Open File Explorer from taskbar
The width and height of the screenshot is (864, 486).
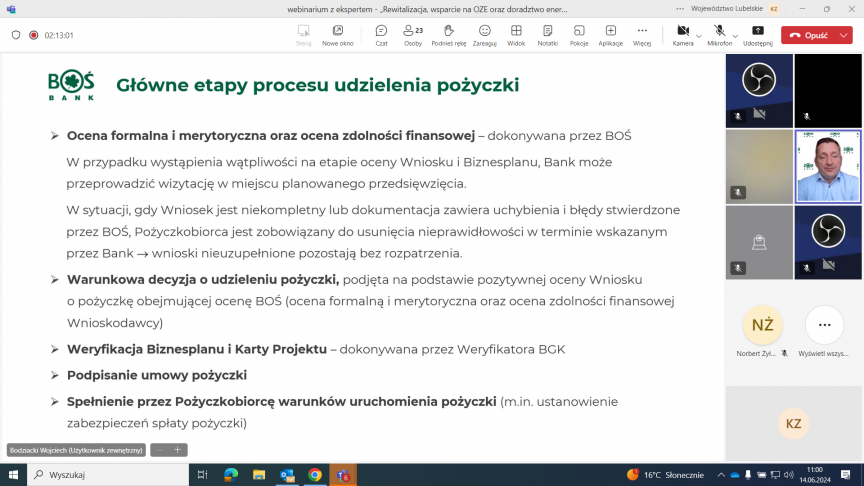coord(259,474)
